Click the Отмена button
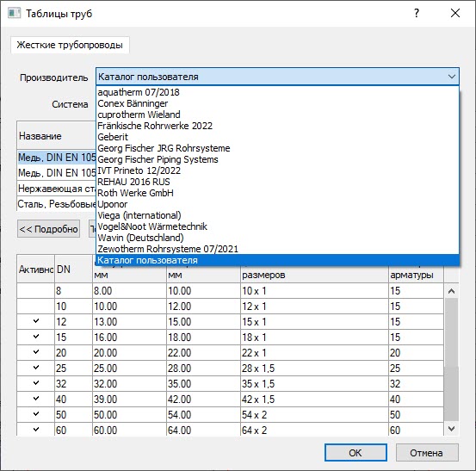Screen dimensions: 476x471 pos(427,452)
